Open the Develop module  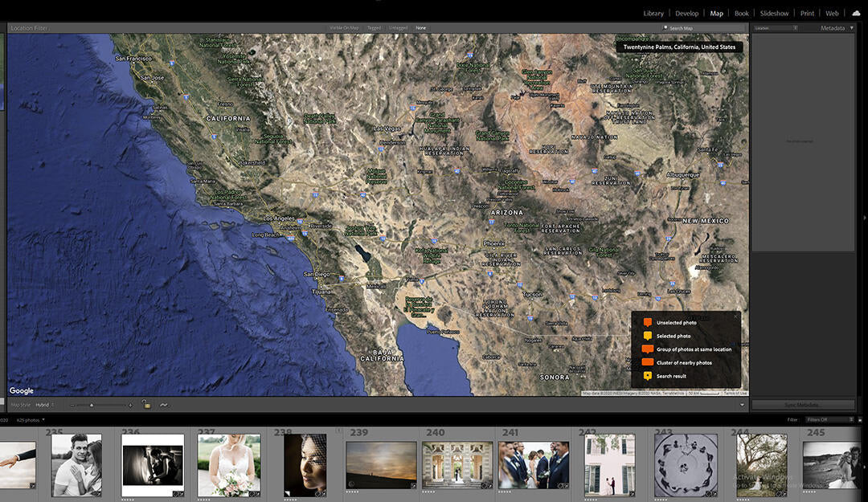(686, 14)
